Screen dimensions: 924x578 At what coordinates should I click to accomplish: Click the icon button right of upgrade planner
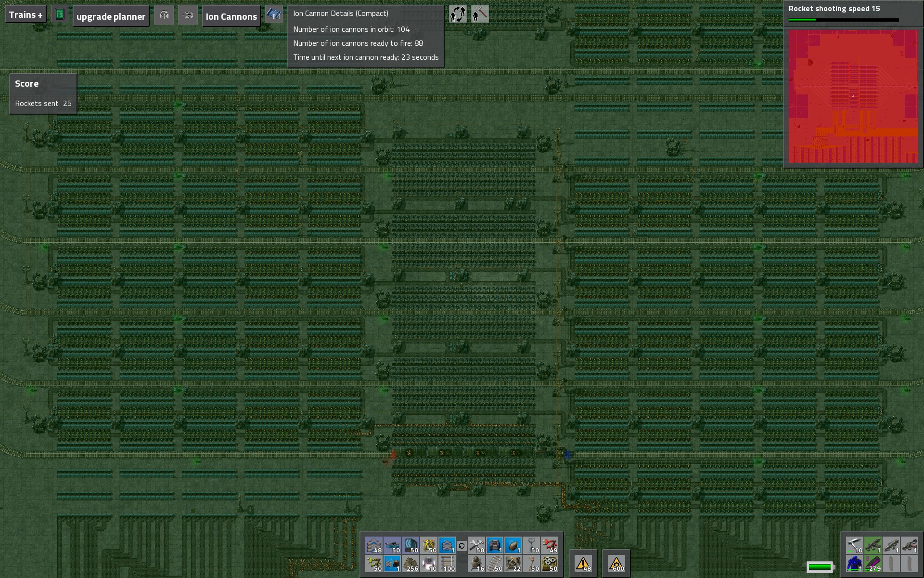point(164,15)
